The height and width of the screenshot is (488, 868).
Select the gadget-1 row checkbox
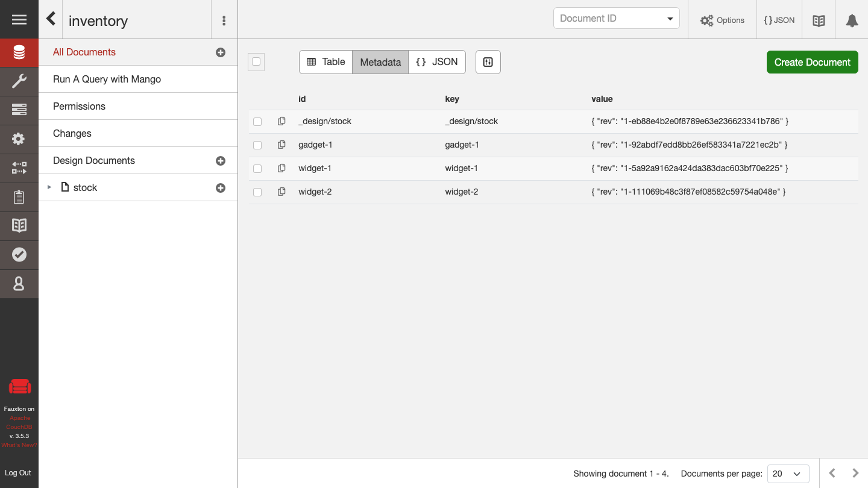[257, 145]
